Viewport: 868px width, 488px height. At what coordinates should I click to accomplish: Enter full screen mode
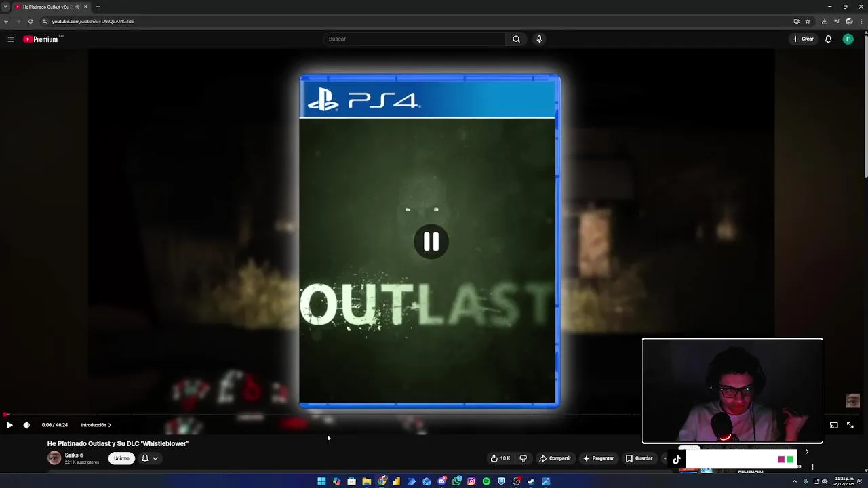coord(850,425)
